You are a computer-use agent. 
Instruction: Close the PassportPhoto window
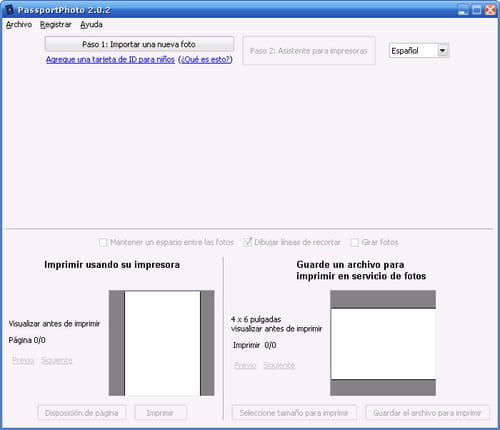click(x=490, y=10)
